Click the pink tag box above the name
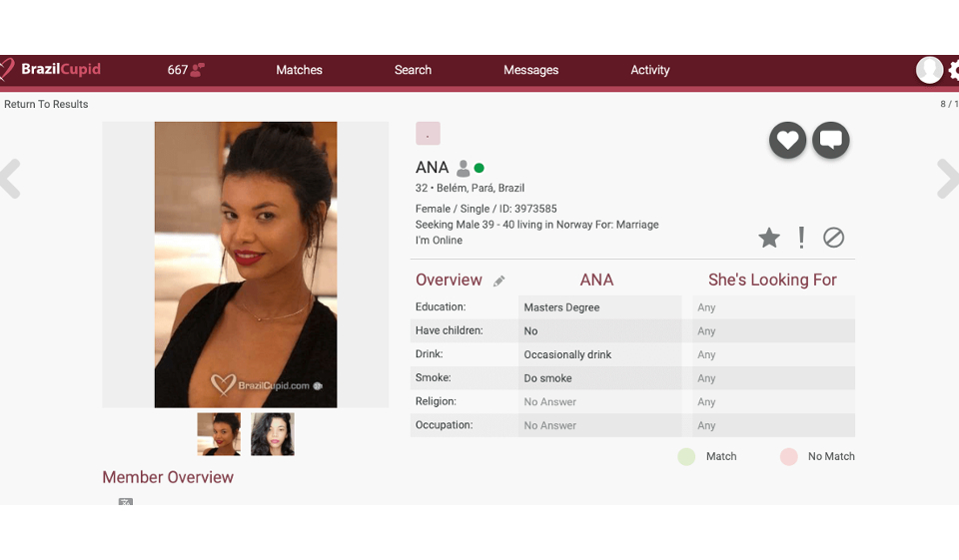Viewport: 959px width, 560px height. click(x=428, y=134)
